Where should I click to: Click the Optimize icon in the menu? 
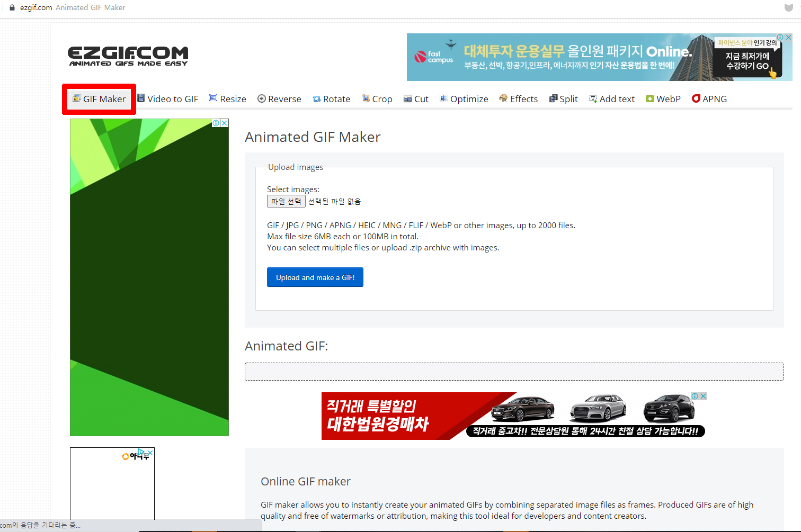click(443, 98)
